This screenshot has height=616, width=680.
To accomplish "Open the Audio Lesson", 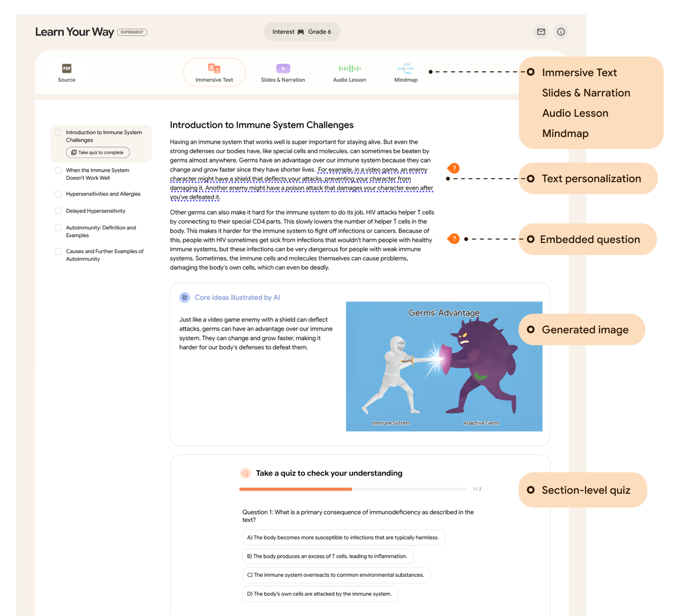I will [350, 72].
